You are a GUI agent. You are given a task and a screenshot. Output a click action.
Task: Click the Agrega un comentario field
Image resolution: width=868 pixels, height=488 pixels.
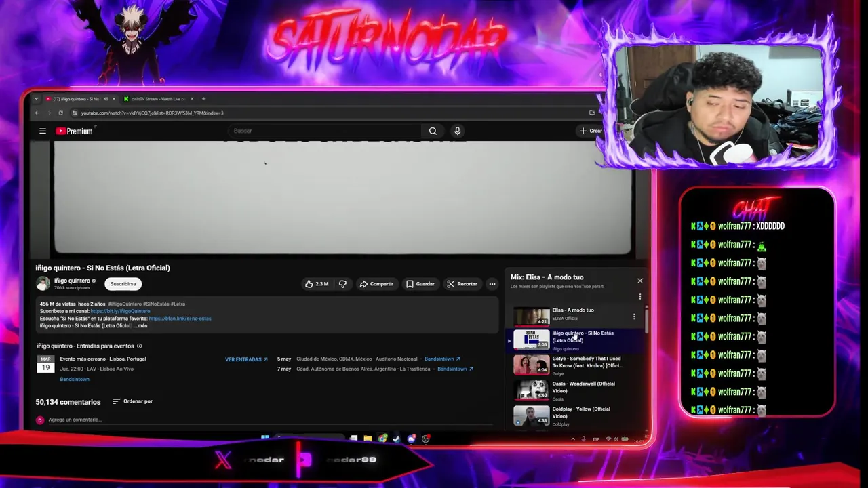click(x=270, y=420)
